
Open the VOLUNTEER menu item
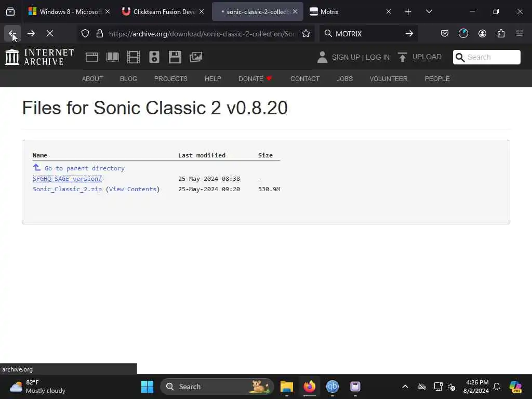coord(389,79)
